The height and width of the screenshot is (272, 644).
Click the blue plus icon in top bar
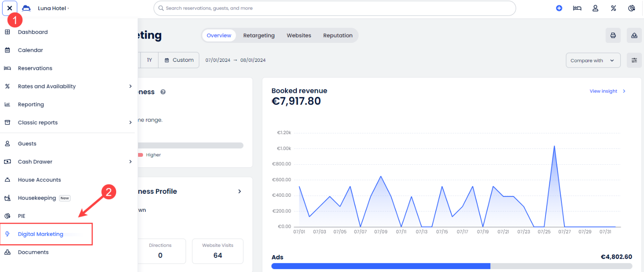[x=559, y=8]
